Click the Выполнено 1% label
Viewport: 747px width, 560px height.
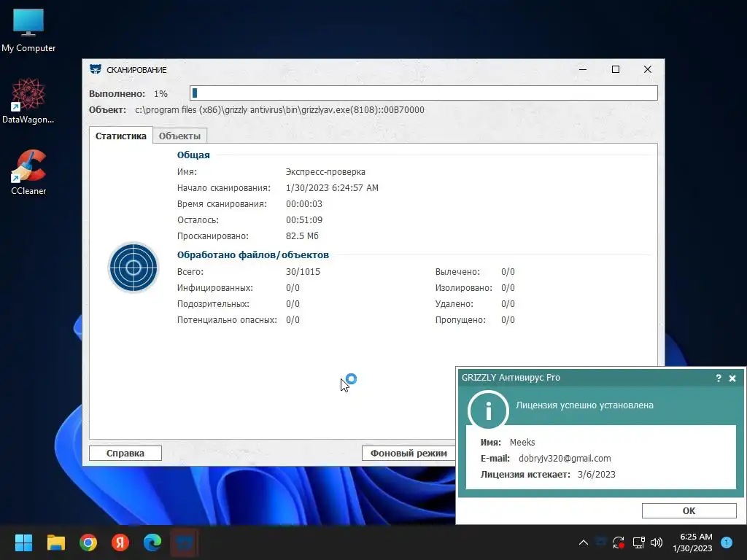coord(128,94)
